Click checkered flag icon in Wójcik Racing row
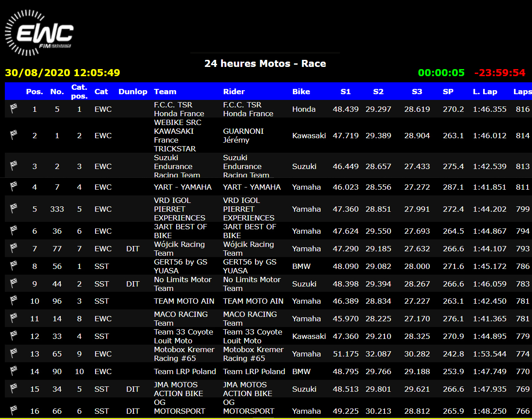Viewport: 532px width, 419px height. [14, 248]
